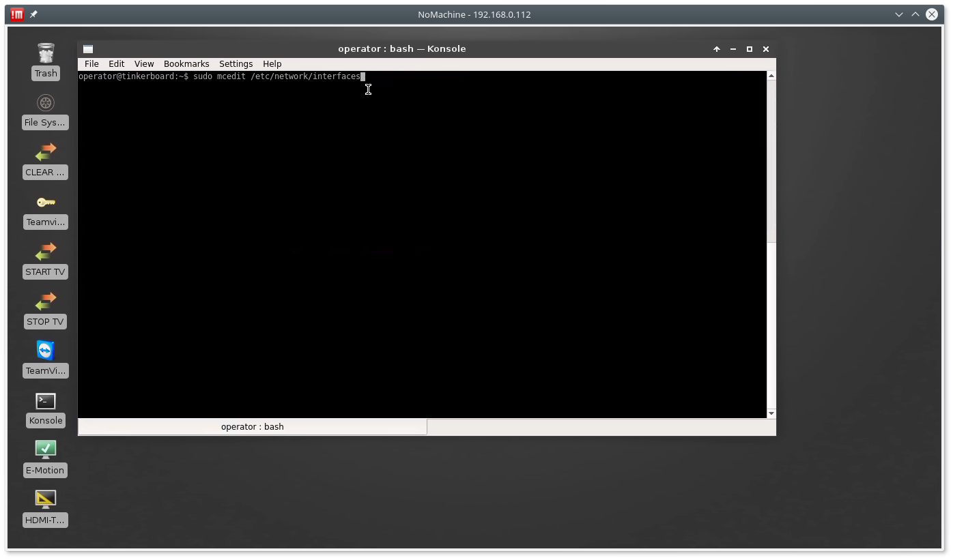Expand the Bookmarks menu
This screenshot has width=953, height=560.
pos(186,63)
